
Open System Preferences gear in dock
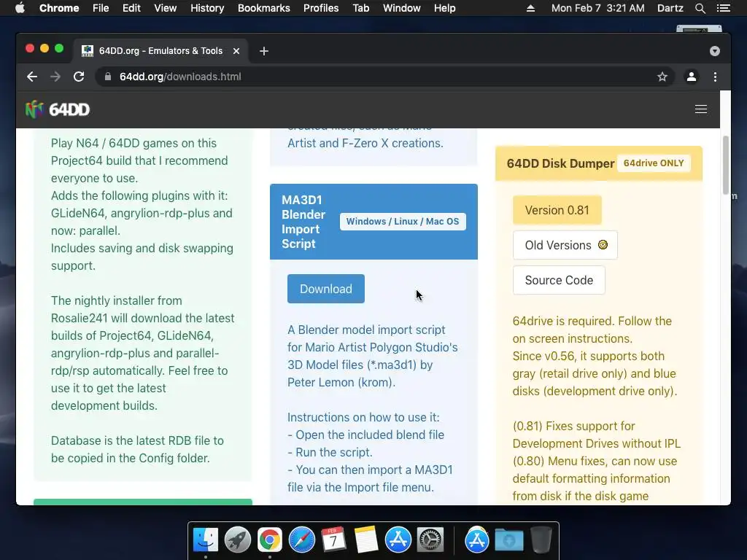430,540
